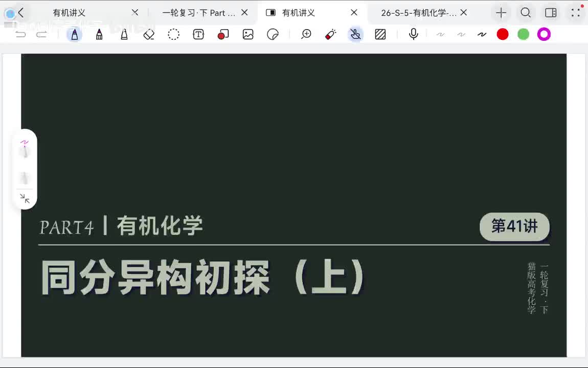Close the first 有机讲义 tab
This screenshot has height=368, width=588.
pos(135,13)
